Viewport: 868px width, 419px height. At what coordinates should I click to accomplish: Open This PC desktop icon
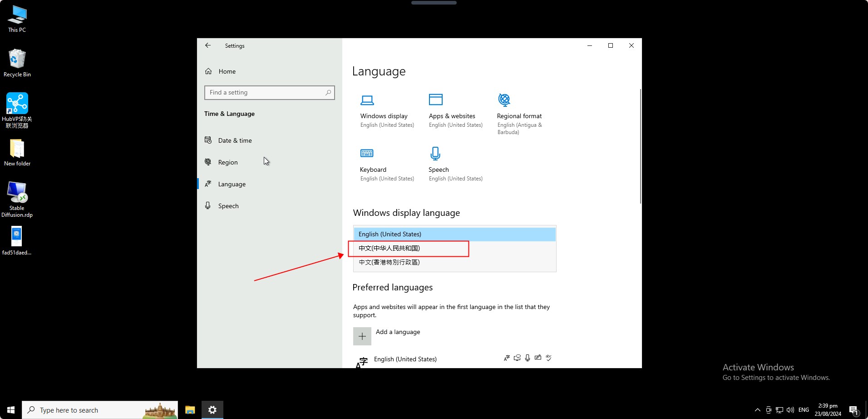[17, 19]
